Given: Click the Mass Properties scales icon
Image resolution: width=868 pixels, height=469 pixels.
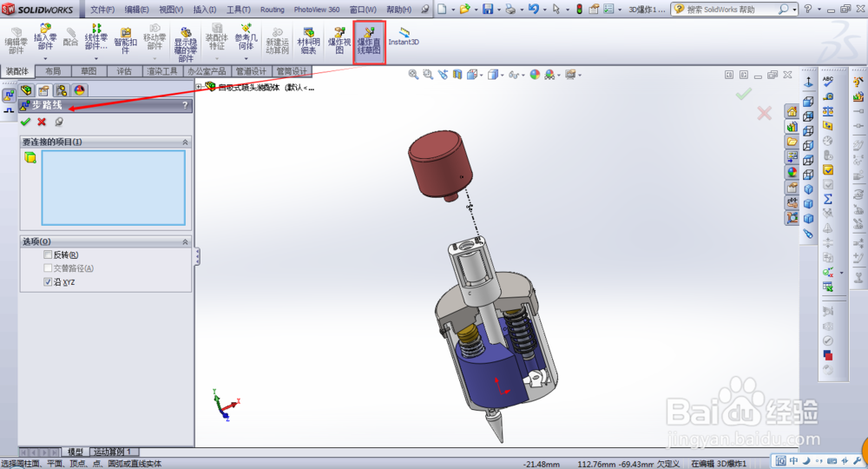Looking at the screenshot, I should click(x=827, y=111).
